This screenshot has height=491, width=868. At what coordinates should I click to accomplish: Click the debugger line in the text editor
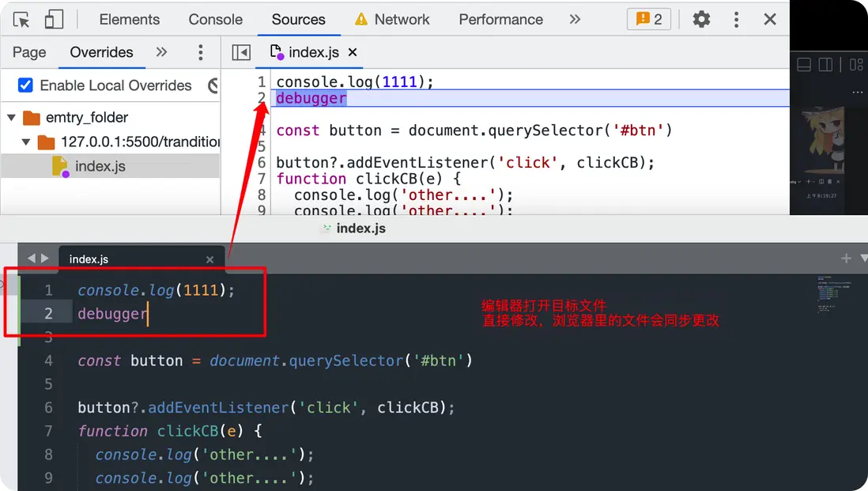tap(113, 313)
